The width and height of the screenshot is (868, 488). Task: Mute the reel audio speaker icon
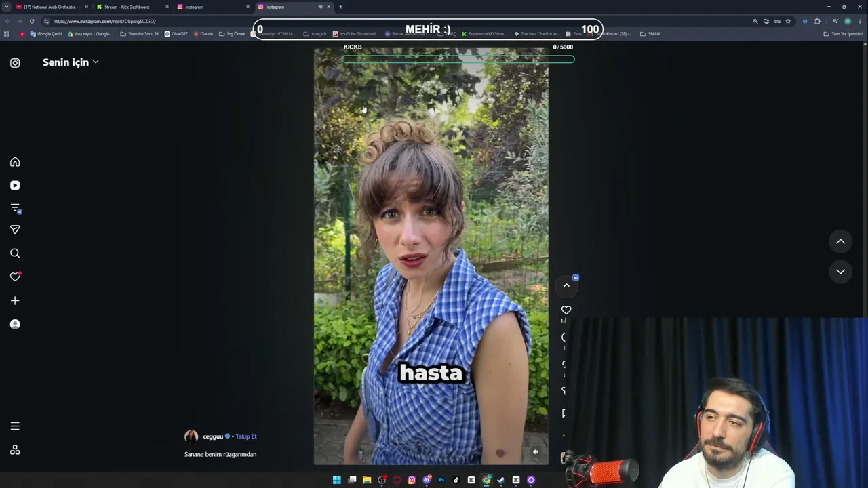pos(535,452)
